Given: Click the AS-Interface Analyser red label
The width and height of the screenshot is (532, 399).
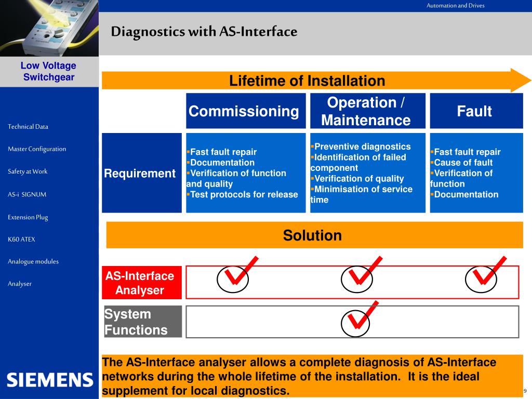Looking at the screenshot, I should (142, 283).
